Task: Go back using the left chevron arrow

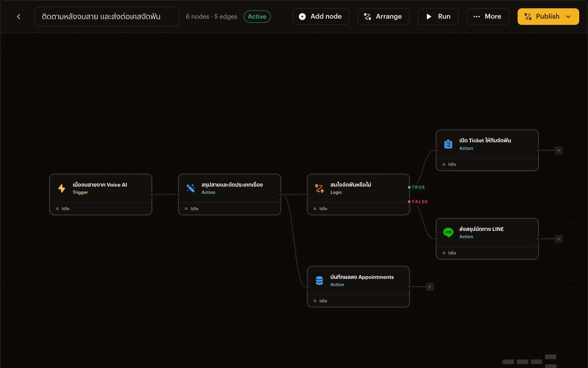Action: 18,17
